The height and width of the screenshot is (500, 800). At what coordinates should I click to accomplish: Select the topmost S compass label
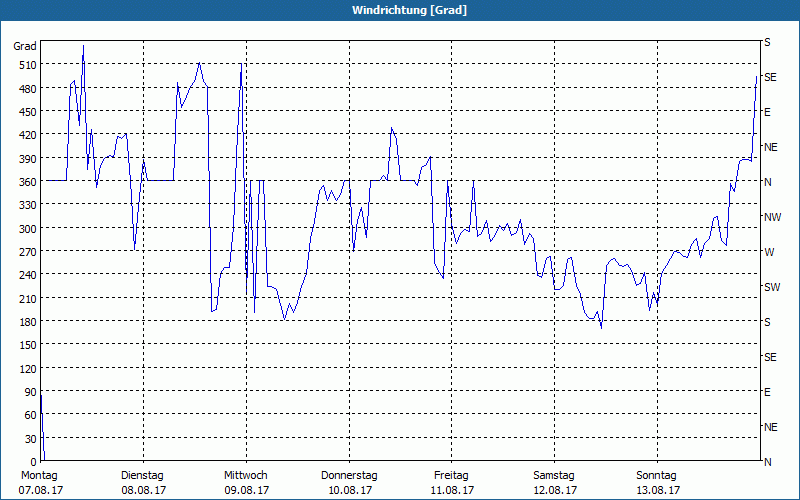pos(767,42)
